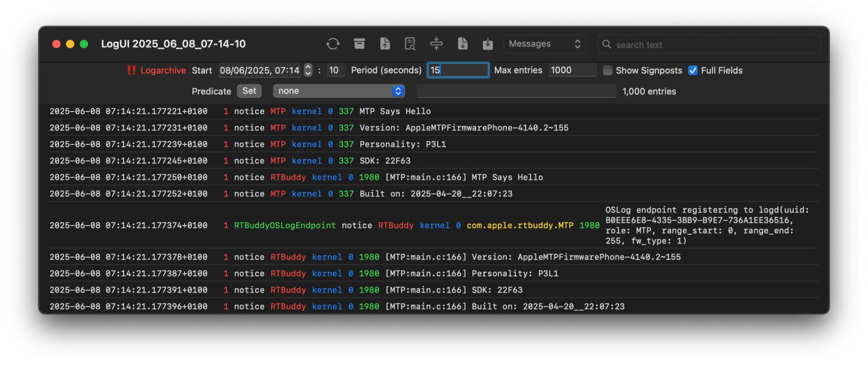
Task: Click the red Logarchive warning marks
Action: click(131, 71)
